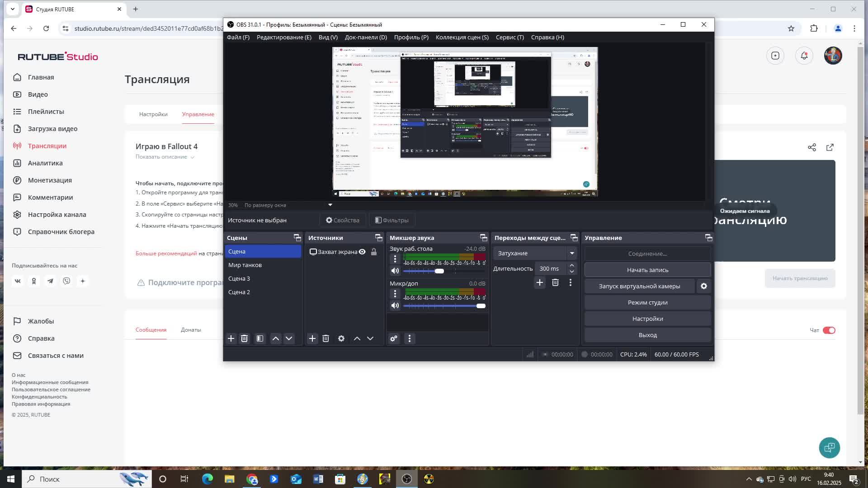This screenshot has width=868, height=488.
Task: Mute the Звук раб. стола speaker icon
Action: pos(395,271)
